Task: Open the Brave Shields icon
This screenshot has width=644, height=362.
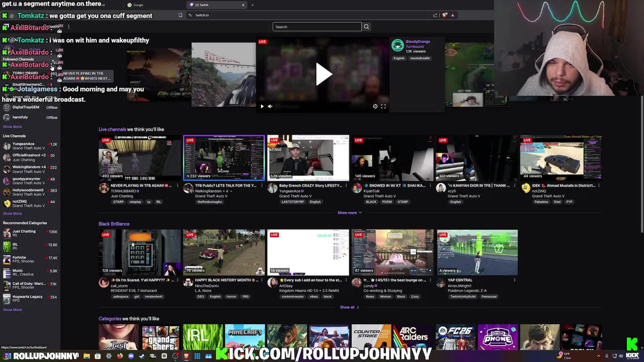Action: pyautogui.click(x=444, y=15)
